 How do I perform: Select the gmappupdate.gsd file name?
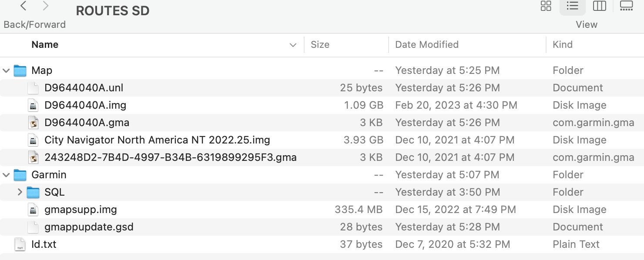click(89, 227)
